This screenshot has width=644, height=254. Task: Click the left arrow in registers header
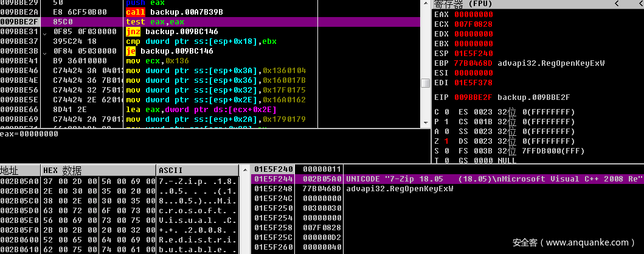tap(617, 4)
